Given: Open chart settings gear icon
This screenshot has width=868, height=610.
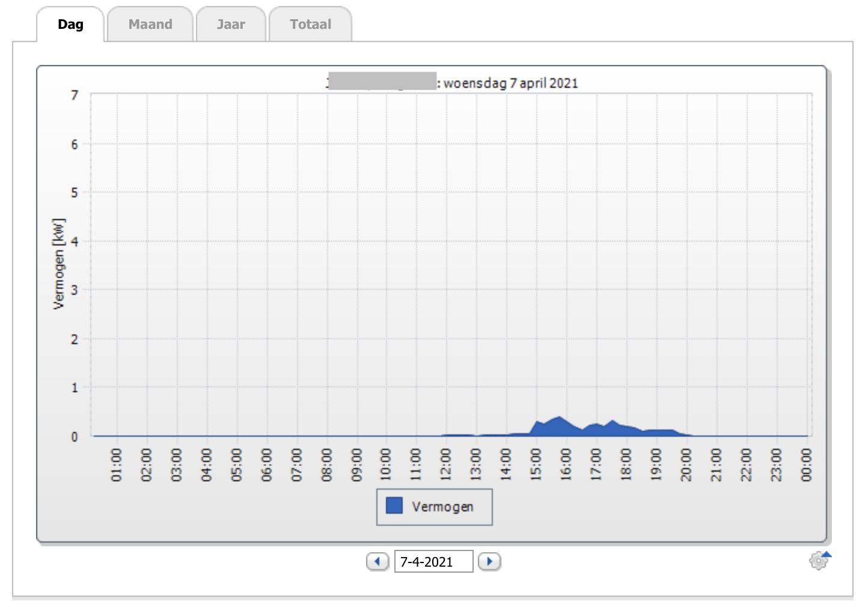Looking at the screenshot, I should 818,561.
